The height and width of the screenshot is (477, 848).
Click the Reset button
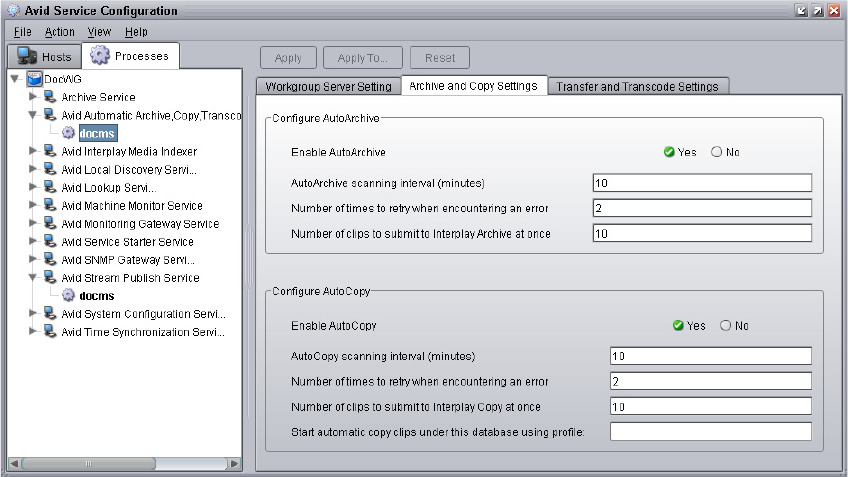(x=440, y=58)
